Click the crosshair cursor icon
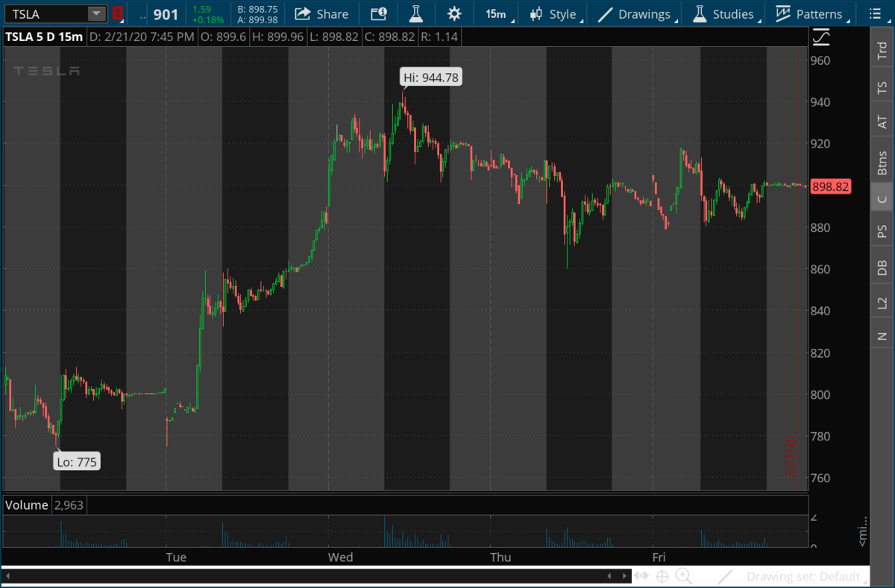This screenshot has height=588, width=895. pos(662,576)
